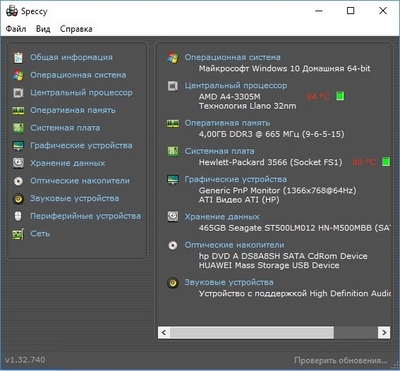Select the Общая информация sidebar icon
Viewport: 400px width, 371px height.
pyautogui.click(x=18, y=57)
